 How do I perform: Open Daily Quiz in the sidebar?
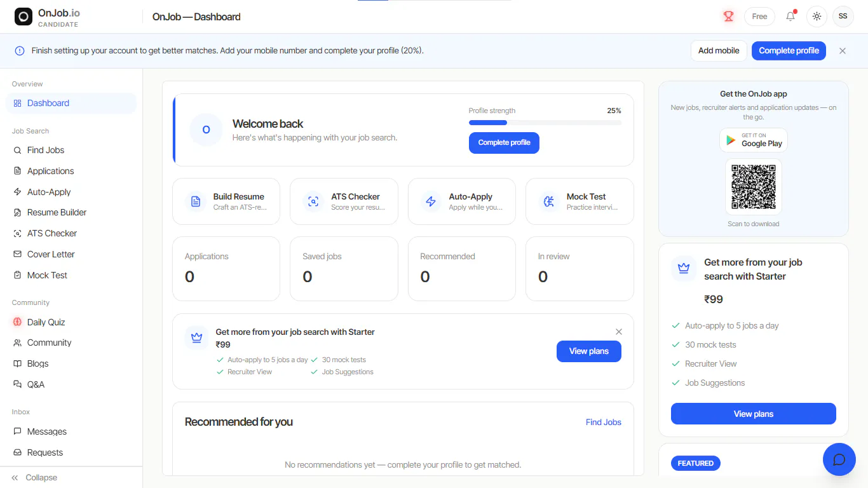[71, 322]
